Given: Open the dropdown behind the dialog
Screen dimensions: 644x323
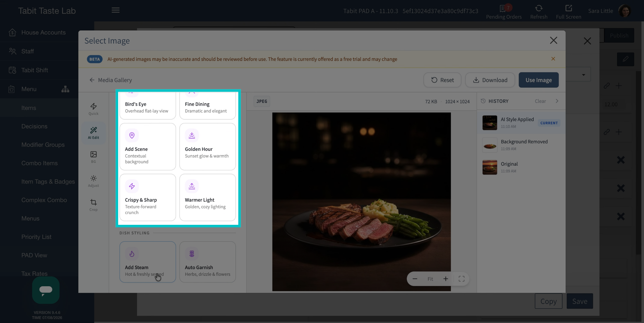Looking at the screenshot, I should pos(583,75).
